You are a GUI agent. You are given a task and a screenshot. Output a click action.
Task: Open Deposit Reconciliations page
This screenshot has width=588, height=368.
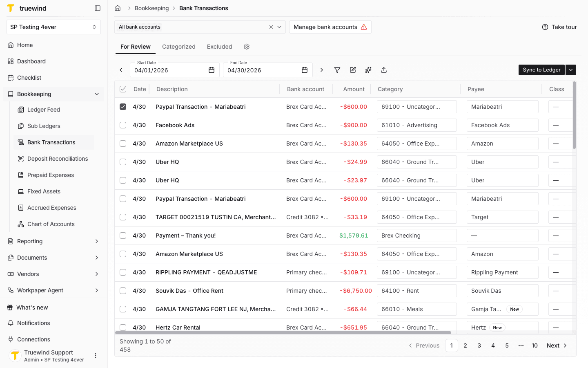[x=54, y=159]
